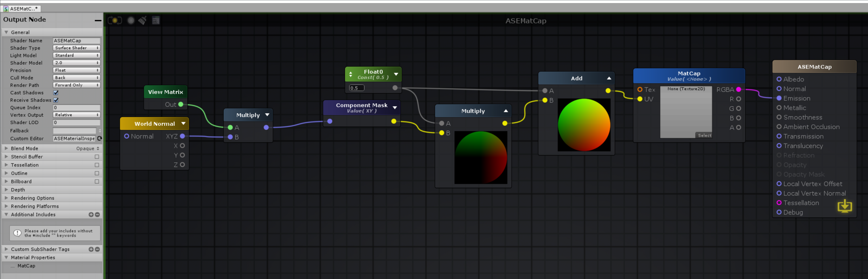Click the refresh icon beside Custom Editor

pyautogui.click(x=99, y=139)
